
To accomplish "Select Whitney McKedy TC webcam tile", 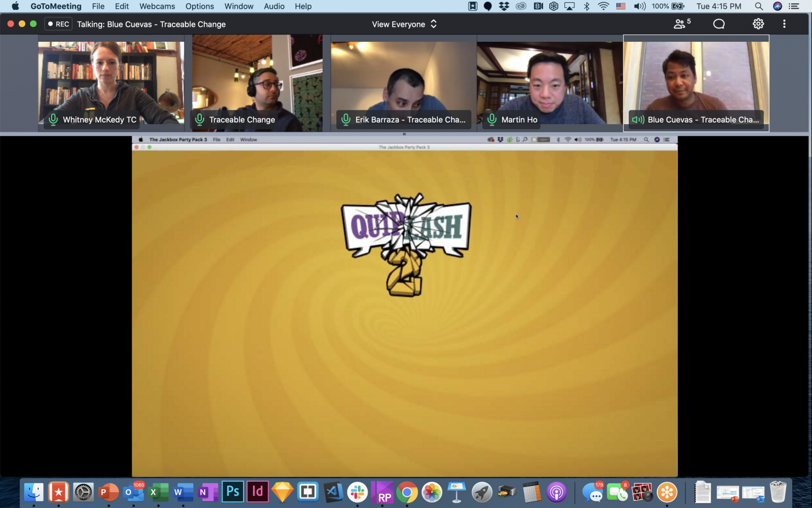I will (111, 83).
